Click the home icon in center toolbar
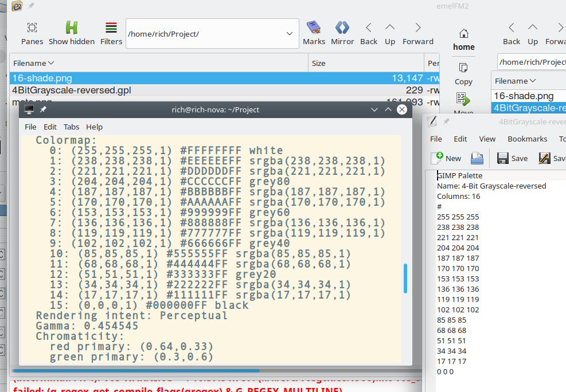566x392 pixels. point(464,34)
